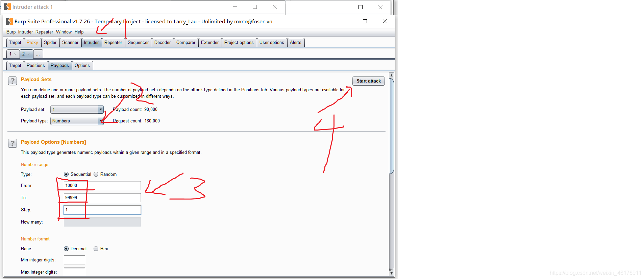Image resolution: width=644 pixels, height=279 pixels.
Task: Click the To value field
Action: point(102,197)
